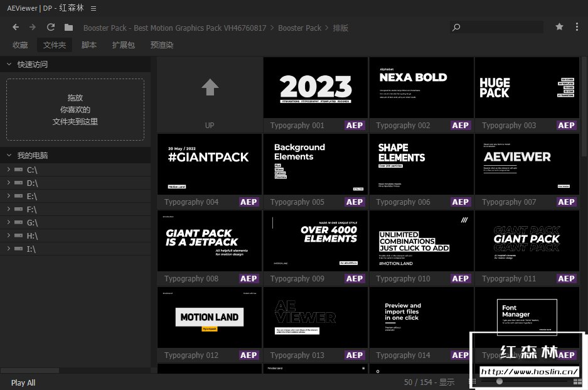Click the 排版 breadcrumb
The height and width of the screenshot is (390, 588).
[341, 28]
